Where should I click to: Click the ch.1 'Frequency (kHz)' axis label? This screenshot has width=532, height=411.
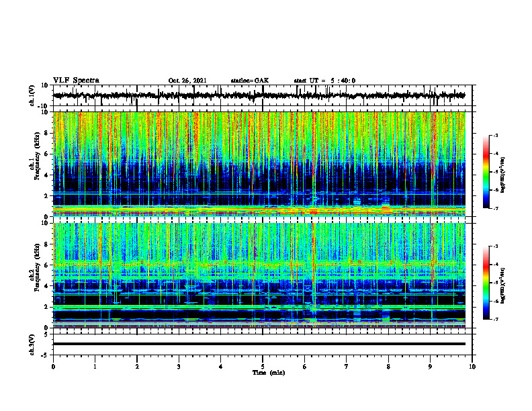(37, 156)
